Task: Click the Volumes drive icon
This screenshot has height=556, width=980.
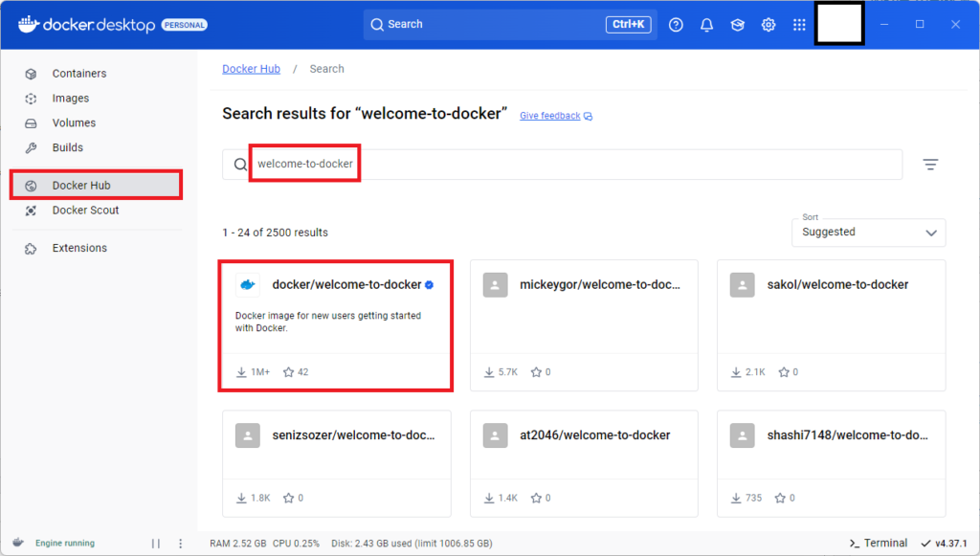Action: coord(31,123)
